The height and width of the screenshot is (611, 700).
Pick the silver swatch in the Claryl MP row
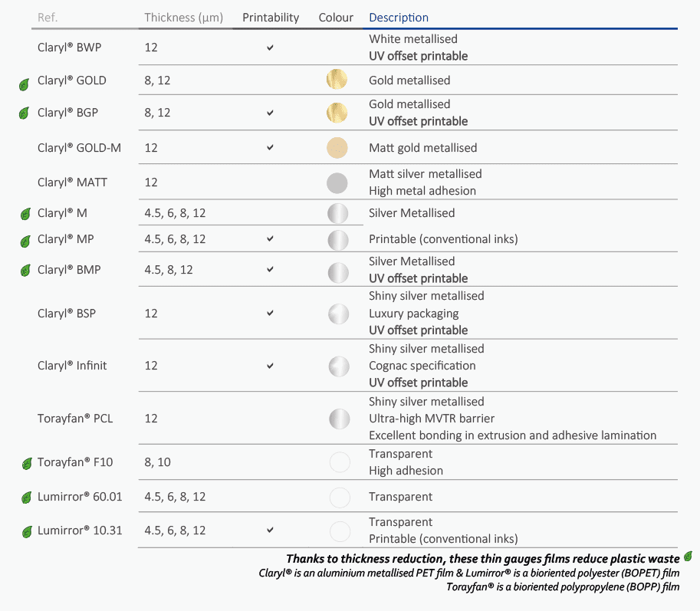tap(338, 240)
